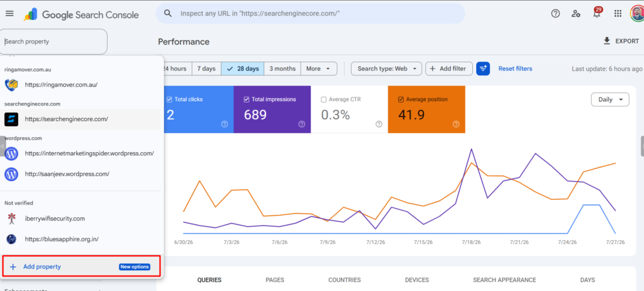Click the iberrywifisecurity.com favicon
The height and width of the screenshot is (291, 644).
(11, 218)
